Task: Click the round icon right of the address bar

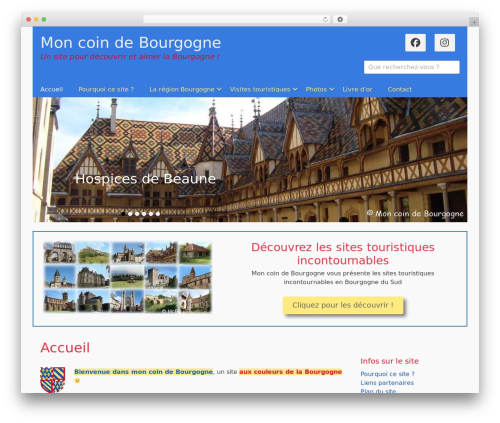Action: (x=340, y=19)
